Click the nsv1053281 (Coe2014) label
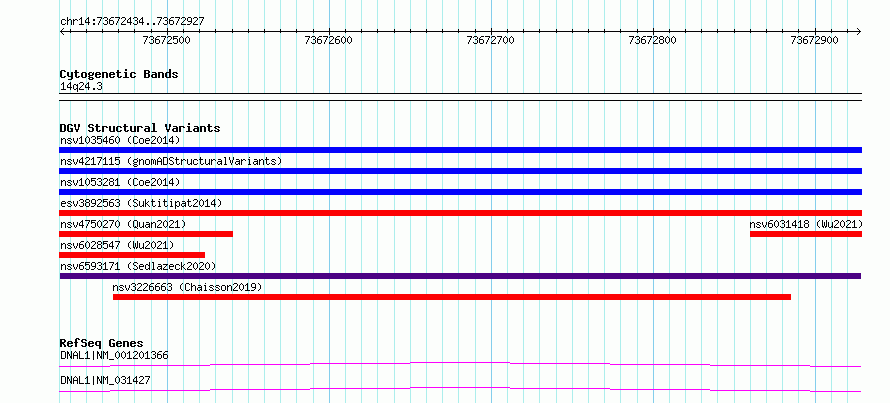The width and height of the screenshot is (890, 403). coord(120,182)
